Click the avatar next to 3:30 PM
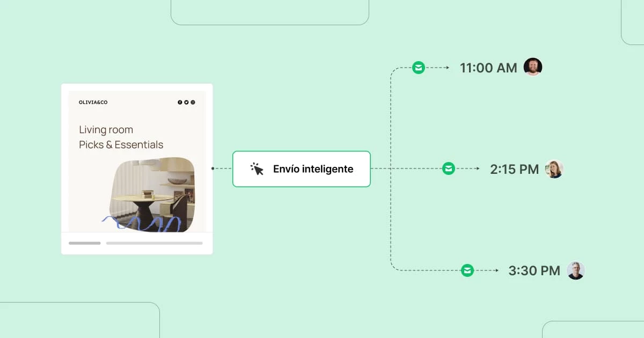This screenshot has height=338, width=644. (x=576, y=270)
